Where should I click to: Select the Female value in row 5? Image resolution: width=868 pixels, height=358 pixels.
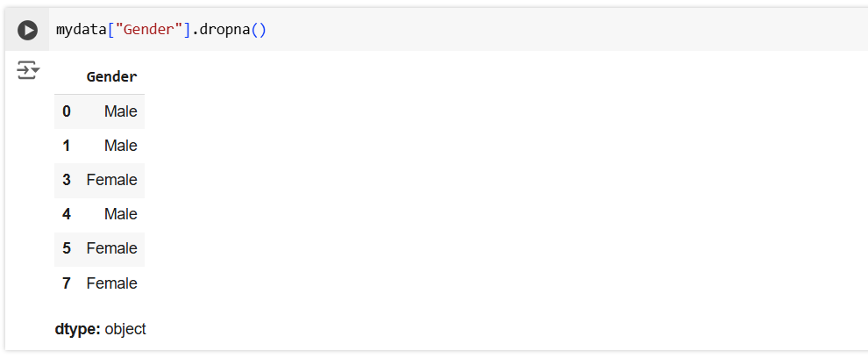(111, 248)
